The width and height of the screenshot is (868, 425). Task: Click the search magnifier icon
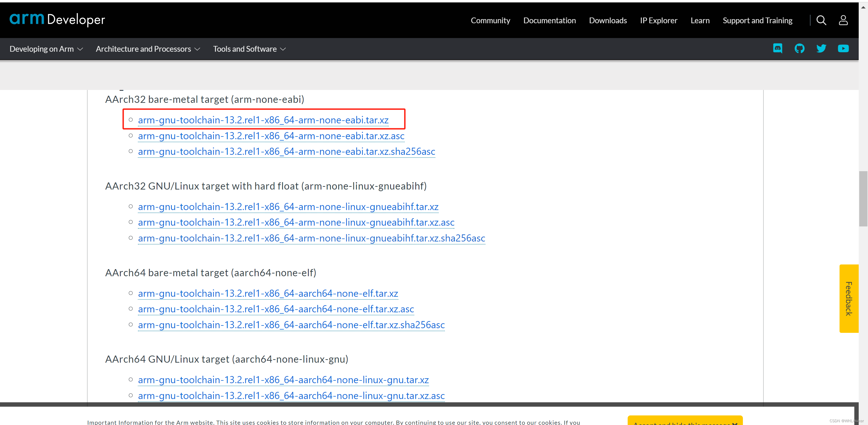[821, 20]
